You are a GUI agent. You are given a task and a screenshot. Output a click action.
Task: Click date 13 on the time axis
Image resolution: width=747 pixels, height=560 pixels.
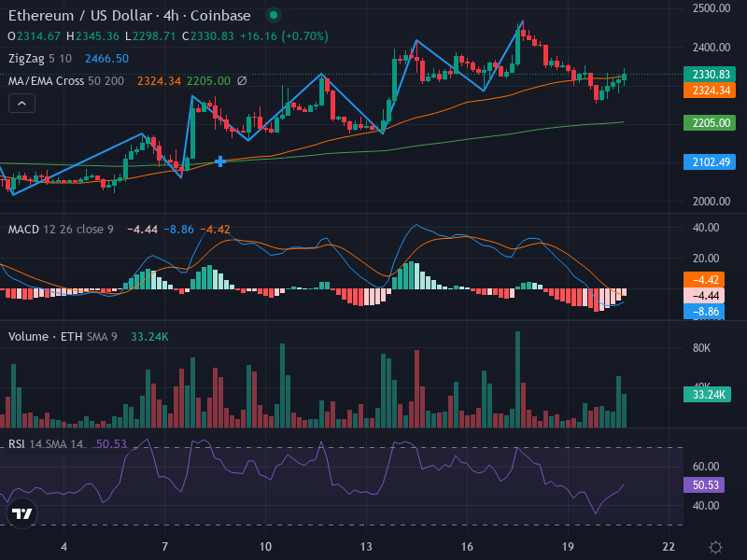pyautogui.click(x=366, y=546)
